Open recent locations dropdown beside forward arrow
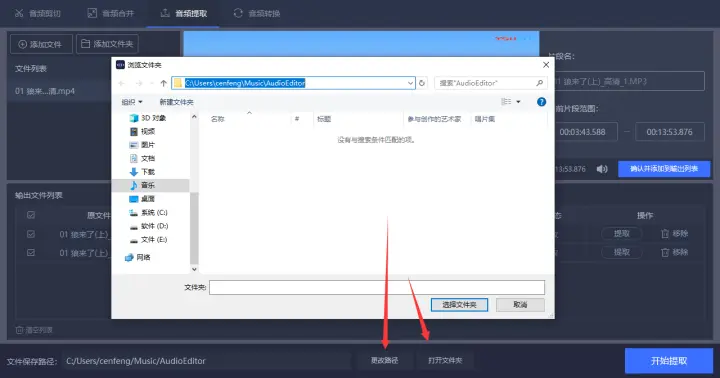The width and height of the screenshot is (720, 378). pos(151,83)
